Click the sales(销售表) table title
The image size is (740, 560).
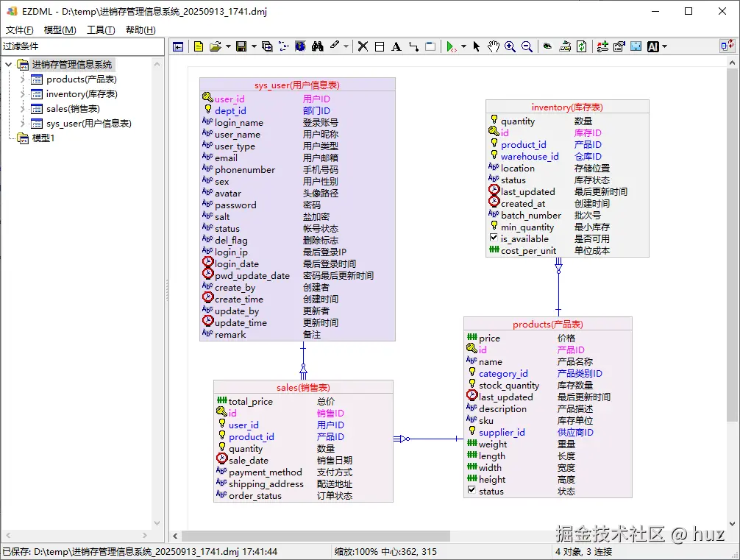click(x=303, y=388)
